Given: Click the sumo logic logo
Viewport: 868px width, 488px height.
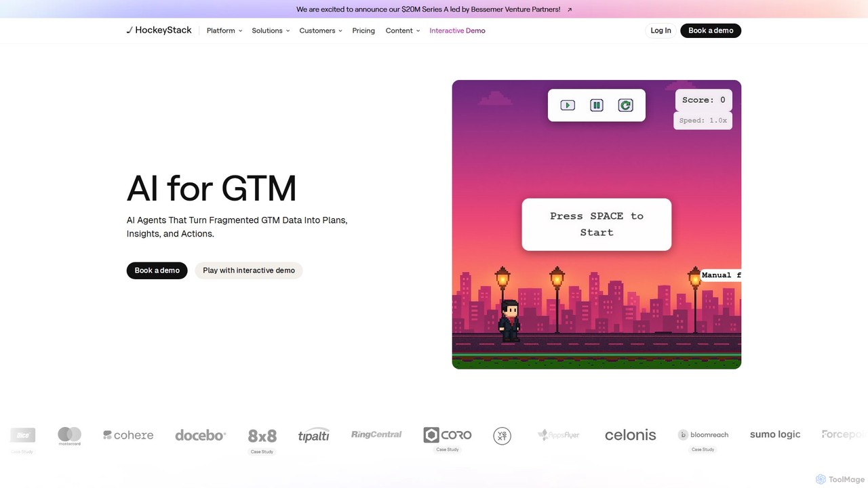Looking at the screenshot, I should pyautogui.click(x=775, y=434).
